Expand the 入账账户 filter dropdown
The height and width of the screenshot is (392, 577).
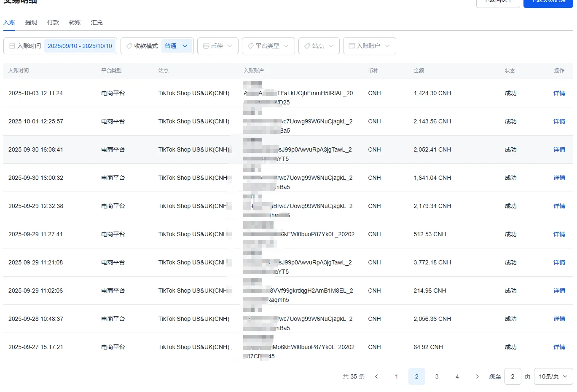coord(370,46)
